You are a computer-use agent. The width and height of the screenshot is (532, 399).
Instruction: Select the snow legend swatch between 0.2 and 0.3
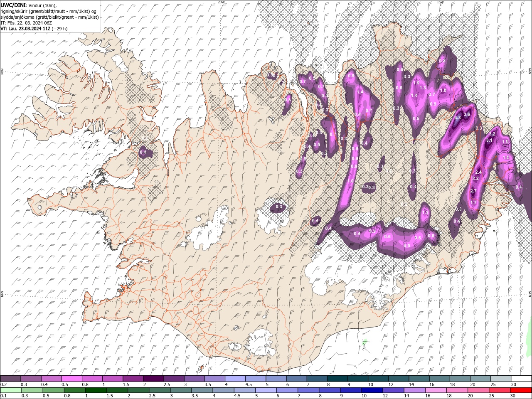[x=10, y=379]
